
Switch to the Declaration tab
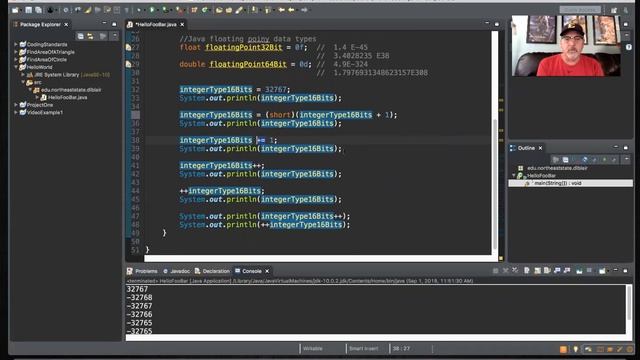212,271
